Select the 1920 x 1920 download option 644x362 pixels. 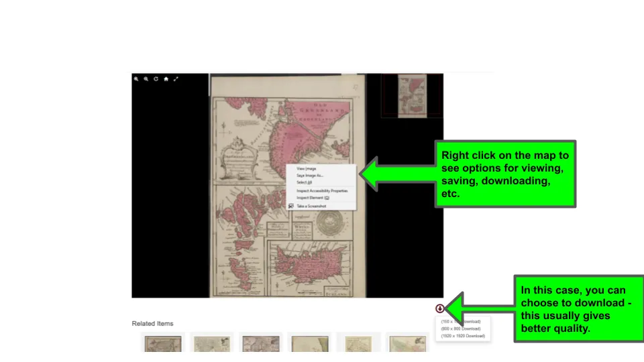(x=462, y=336)
